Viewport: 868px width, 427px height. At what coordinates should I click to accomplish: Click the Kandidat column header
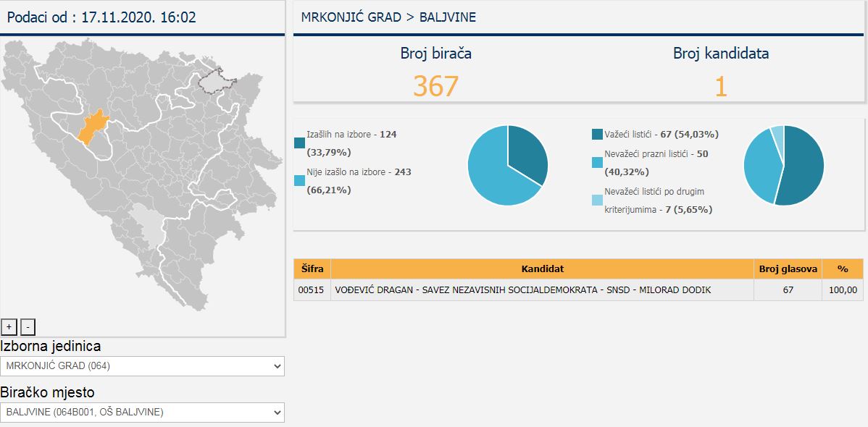(x=542, y=269)
